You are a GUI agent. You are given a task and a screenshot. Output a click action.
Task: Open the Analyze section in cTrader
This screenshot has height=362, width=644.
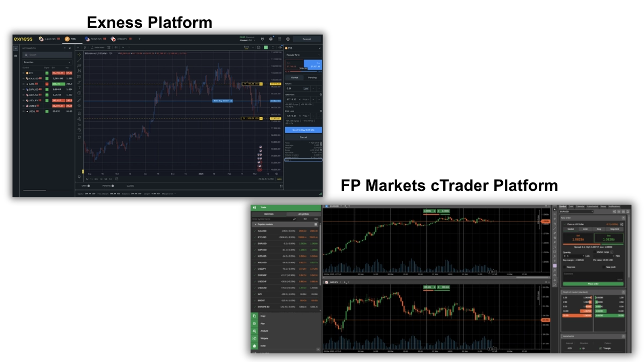tap(286, 331)
